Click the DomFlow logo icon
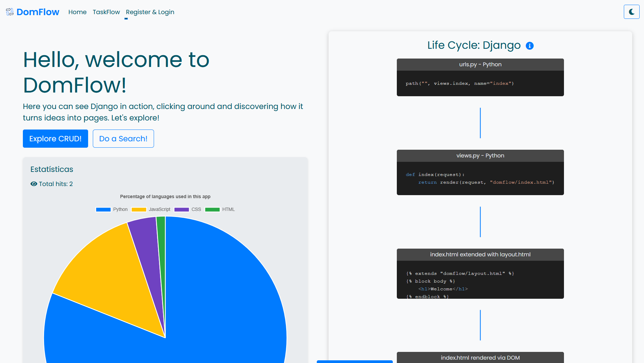 10,12
